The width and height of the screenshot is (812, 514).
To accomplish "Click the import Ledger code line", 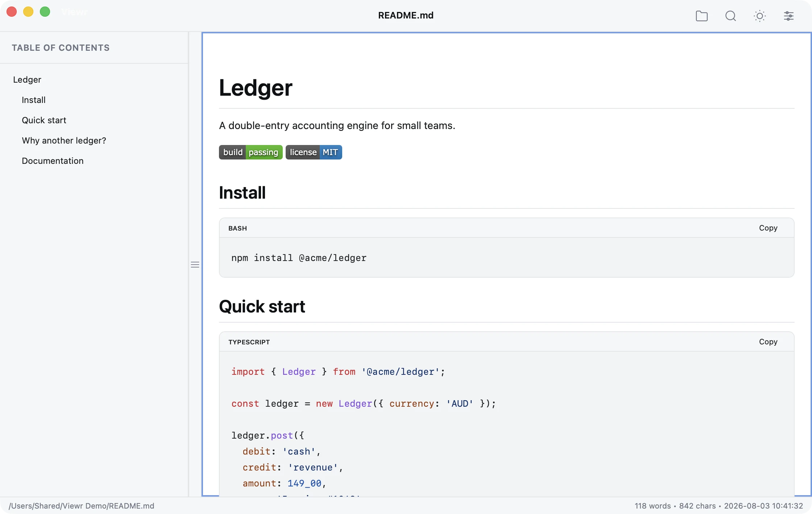I will click(x=338, y=372).
